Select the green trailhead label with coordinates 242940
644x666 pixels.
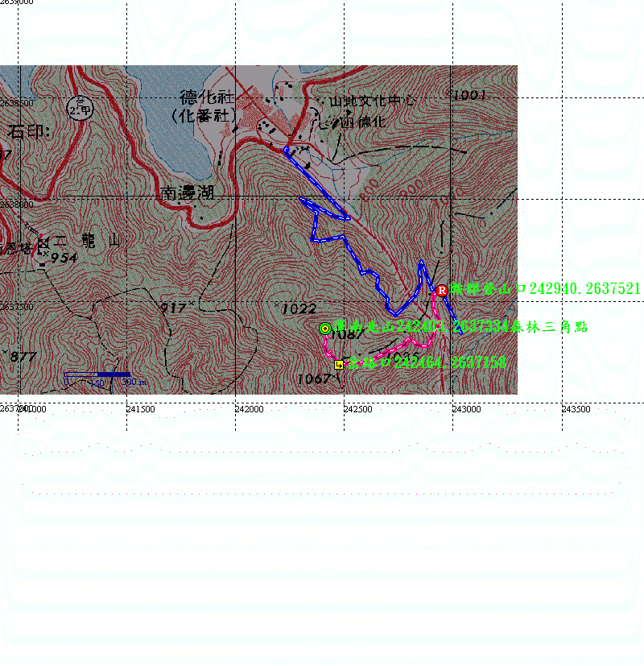545,288
